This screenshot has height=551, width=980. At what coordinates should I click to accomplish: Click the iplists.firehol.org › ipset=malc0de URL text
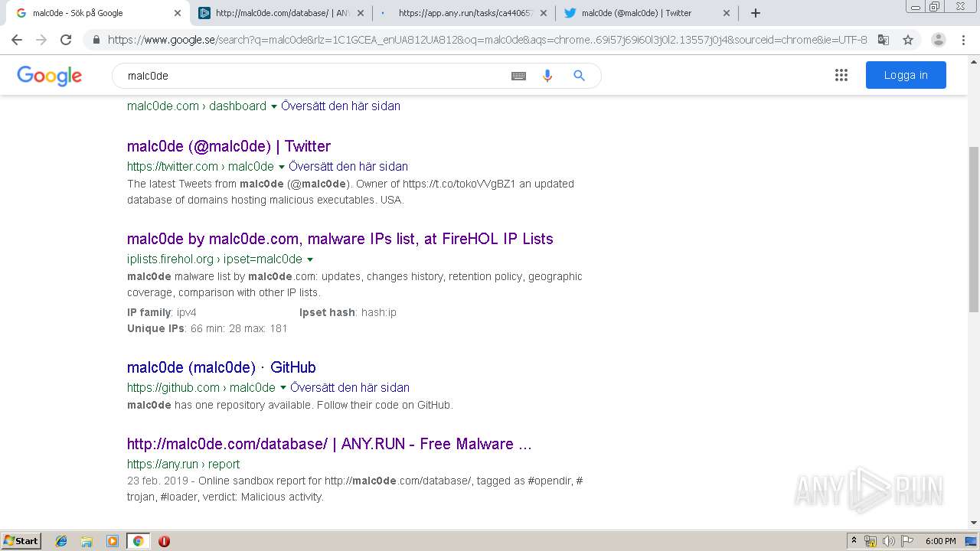(x=214, y=259)
